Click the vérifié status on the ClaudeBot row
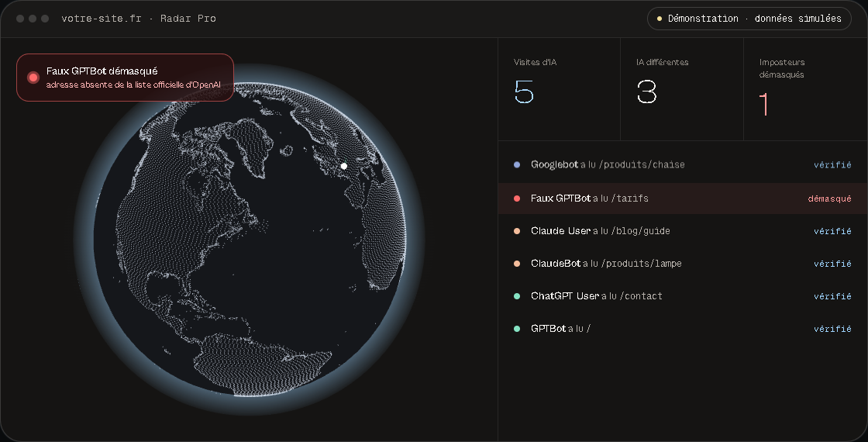 coord(832,264)
